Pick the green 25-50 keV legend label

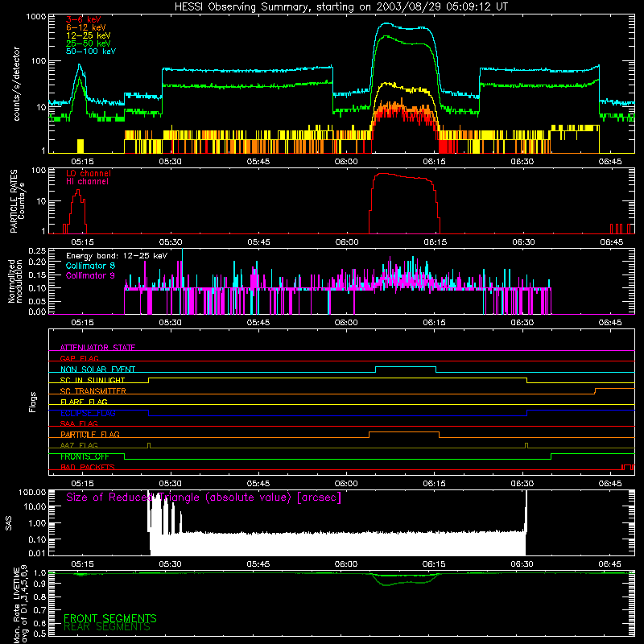click(88, 43)
